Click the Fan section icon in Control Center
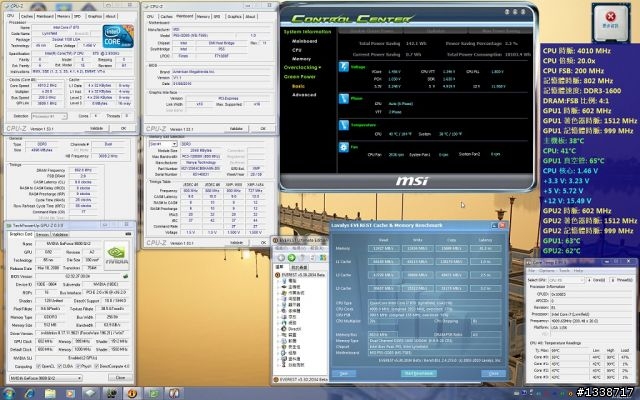The image size is (640, 400). 344,147
